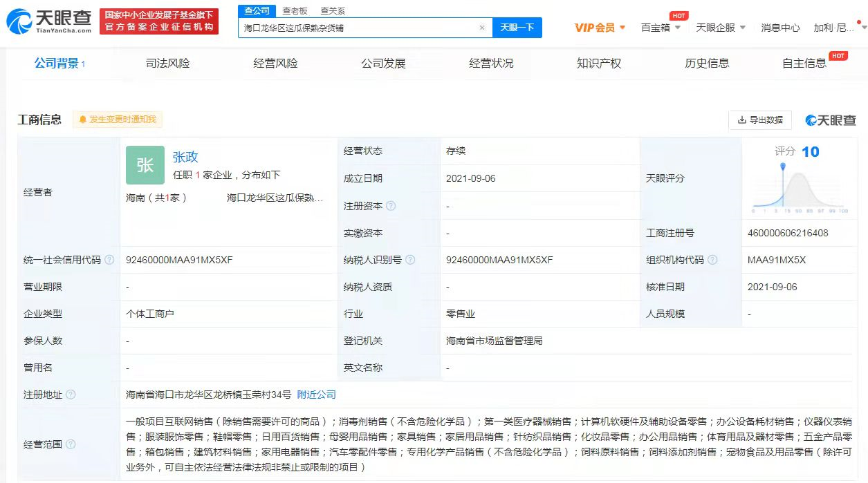Click help icon next to 注册地址
Viewport: 868px width, 483px height.
[71, 395]
